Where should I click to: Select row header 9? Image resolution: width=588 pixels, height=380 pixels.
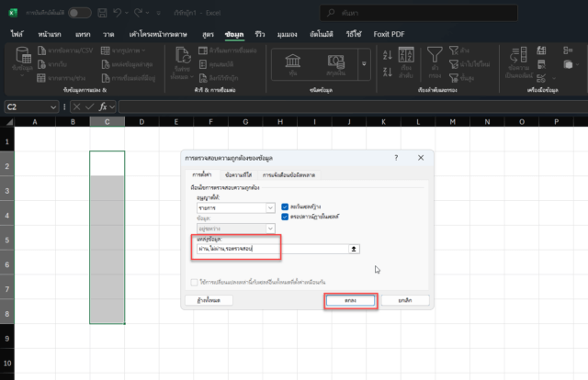click(x=7, y=339)
